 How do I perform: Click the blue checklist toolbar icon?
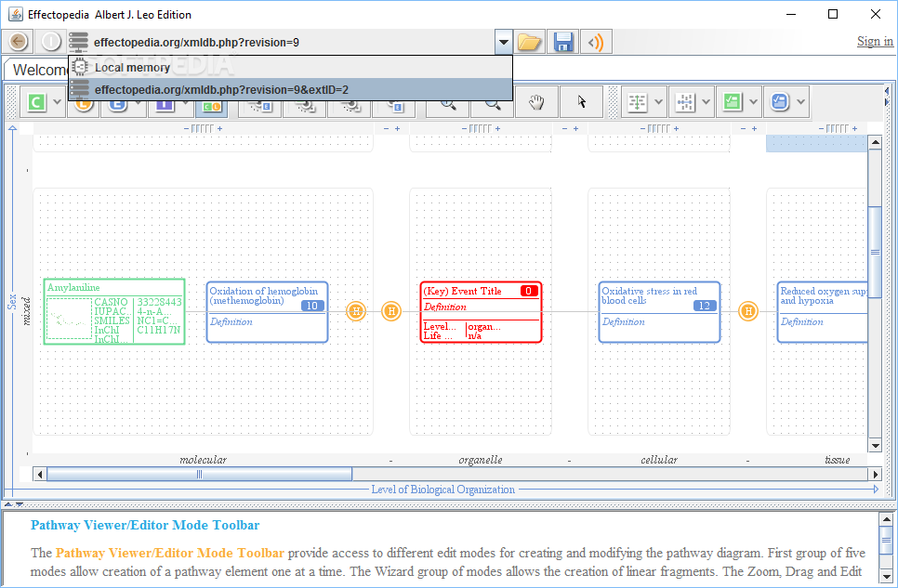(x=779, y=102)
